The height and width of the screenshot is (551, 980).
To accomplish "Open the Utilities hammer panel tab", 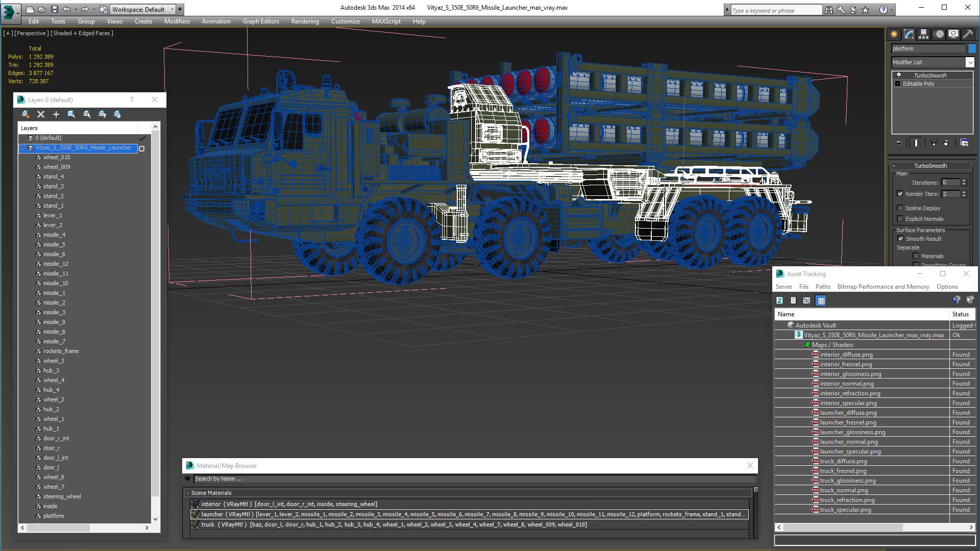I will point(968,34).
